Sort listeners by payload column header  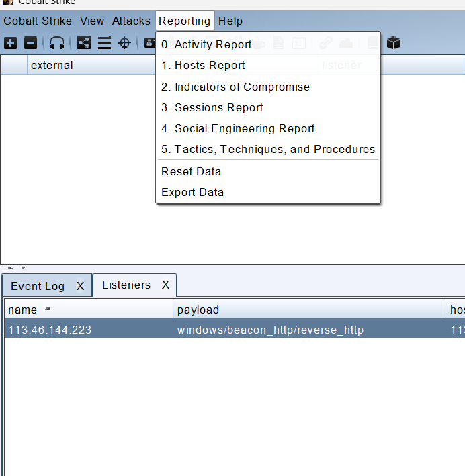point(309,310)
